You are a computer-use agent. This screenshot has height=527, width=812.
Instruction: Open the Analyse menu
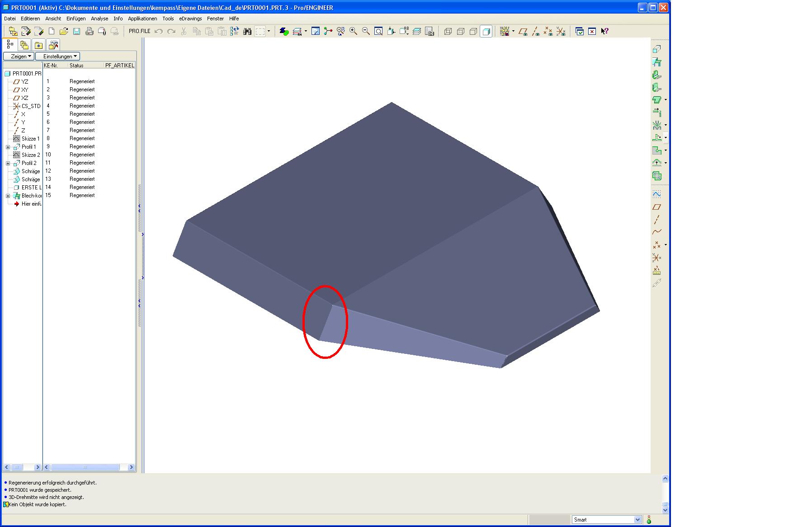(x=99, y=19)
